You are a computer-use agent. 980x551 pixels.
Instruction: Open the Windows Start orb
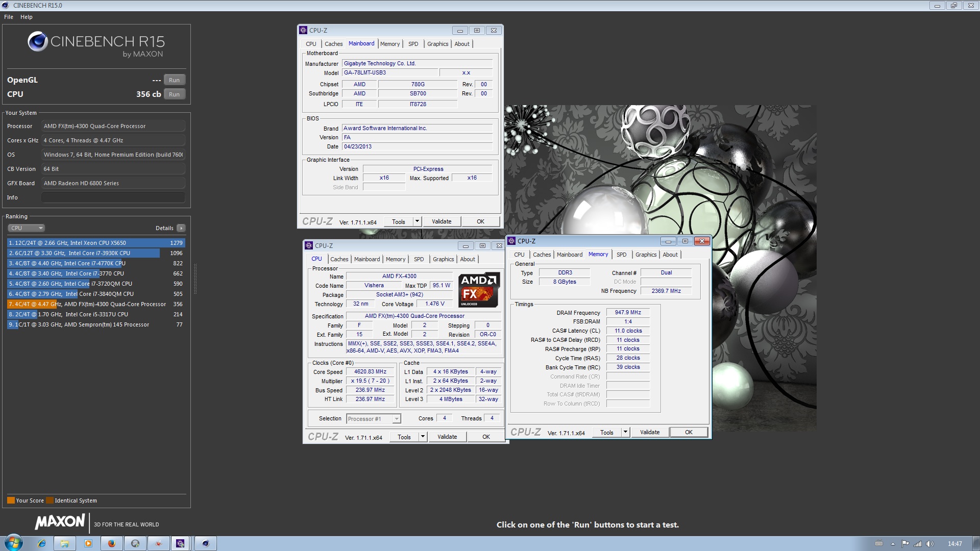[x=14, y=543]
